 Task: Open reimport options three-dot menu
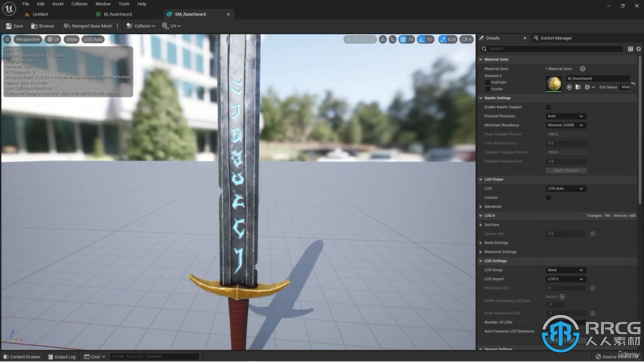(x=118, y=26)
